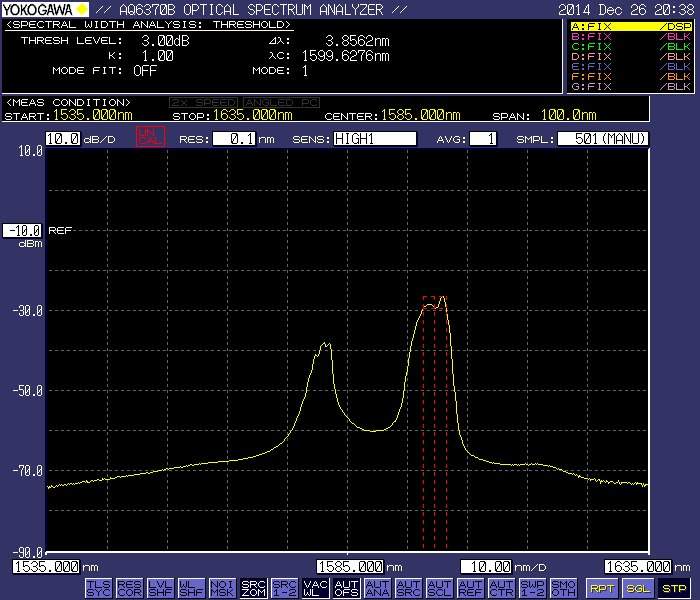
Task: Open the RES 0.1 nm resolution field
Action: [x=232, y=139]
